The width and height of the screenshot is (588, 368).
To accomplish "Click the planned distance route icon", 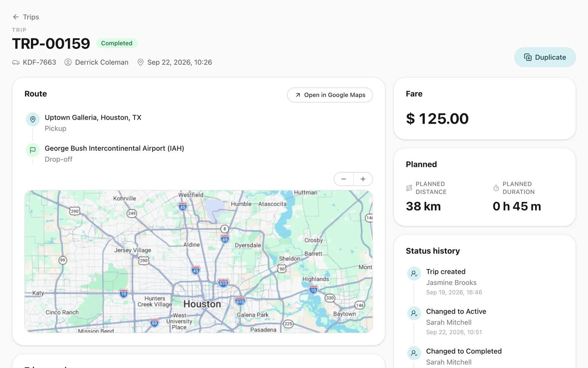I will pos(409,188).
